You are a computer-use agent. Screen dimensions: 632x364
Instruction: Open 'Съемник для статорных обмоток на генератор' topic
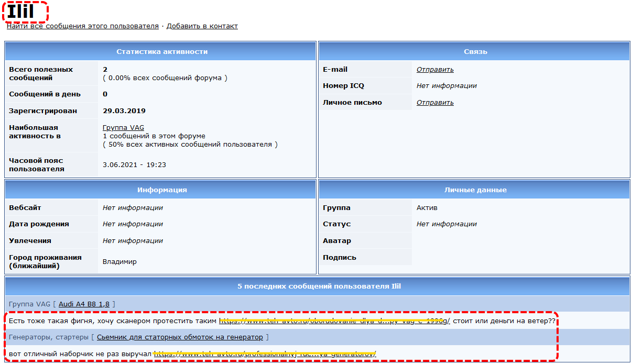[180, 337]
